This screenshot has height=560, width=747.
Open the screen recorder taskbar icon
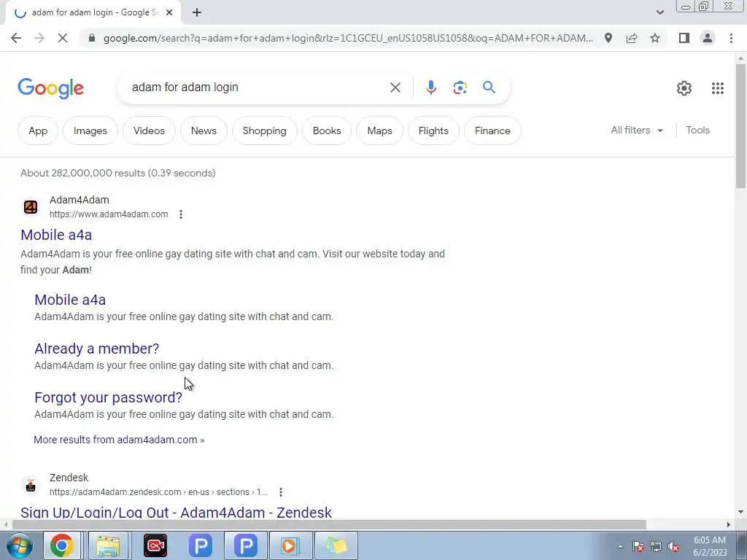(x=155, y=545)
